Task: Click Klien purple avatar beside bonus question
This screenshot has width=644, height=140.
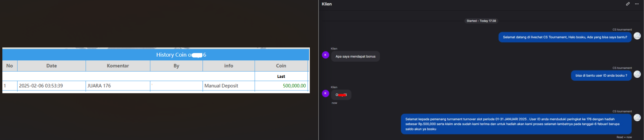Action: [x=325, y=55]
